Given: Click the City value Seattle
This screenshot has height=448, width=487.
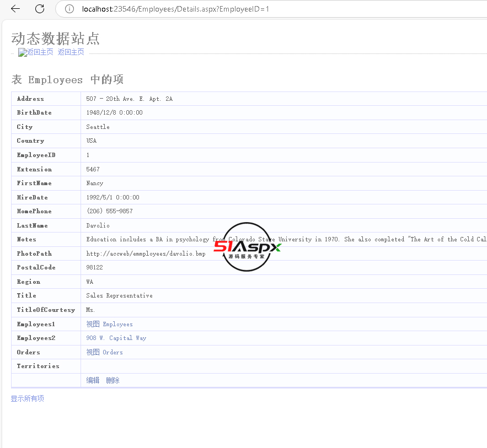Looking at the screenshot, I should (x=98, y=127).
